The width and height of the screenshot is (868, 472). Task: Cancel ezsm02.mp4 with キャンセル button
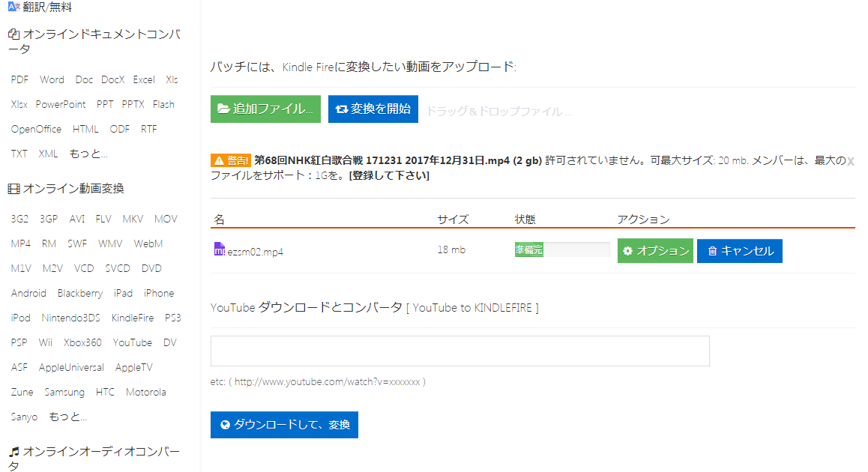[740, 251]
